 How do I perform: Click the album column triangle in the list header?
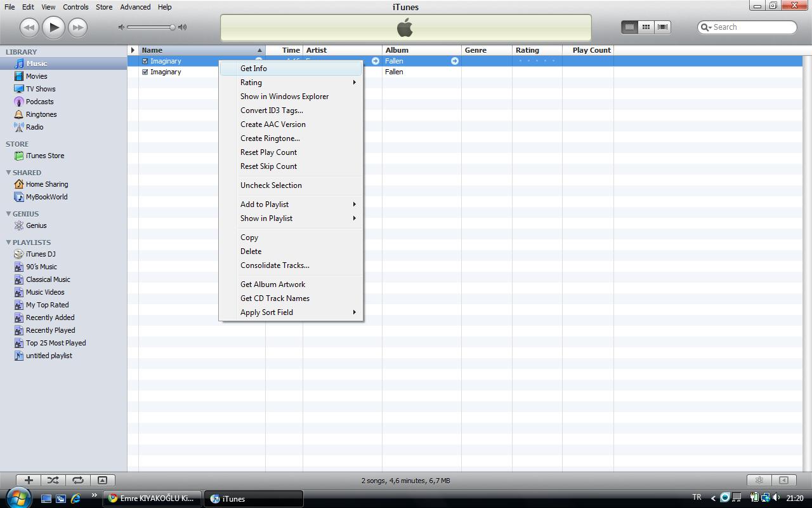point(133,50)
